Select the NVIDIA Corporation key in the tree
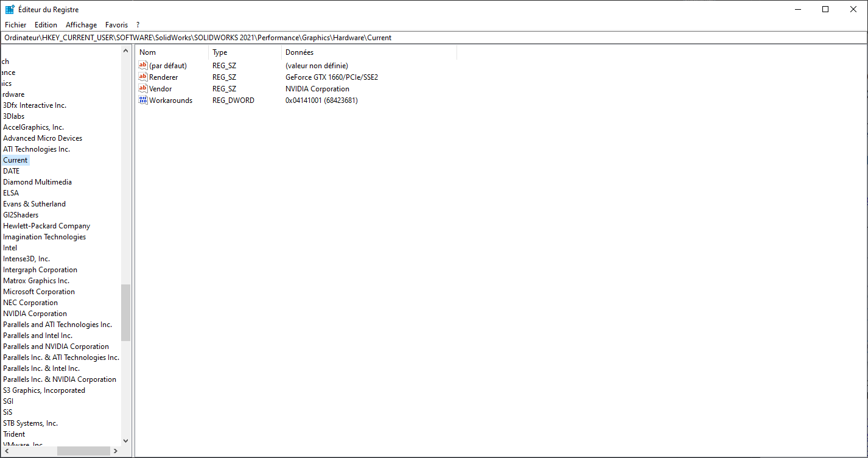The image size is (868, 458). click(x=35, y=314)
